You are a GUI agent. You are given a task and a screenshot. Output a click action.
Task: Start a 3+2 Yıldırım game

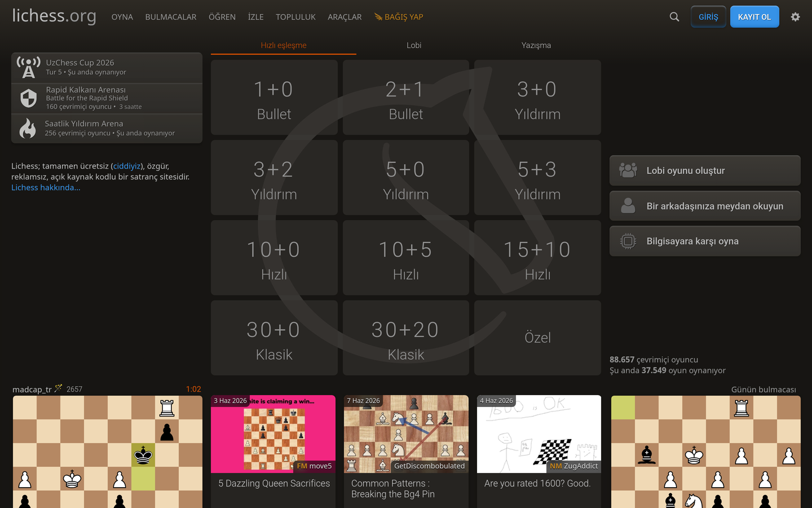tap(274, 178)
